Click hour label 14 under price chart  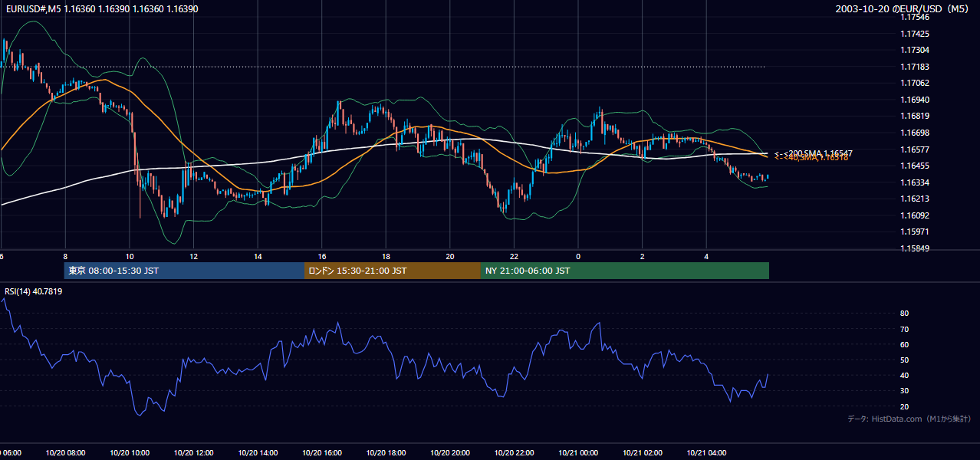[x=258, y=257]
